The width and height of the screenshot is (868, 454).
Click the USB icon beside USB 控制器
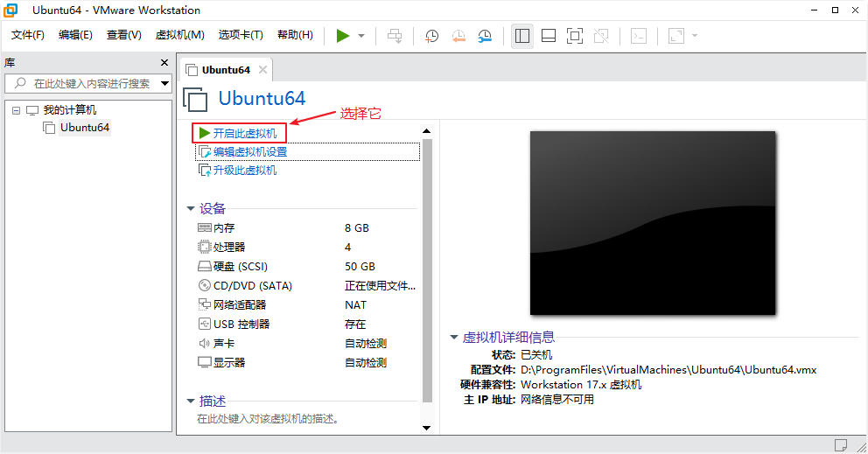204,324
